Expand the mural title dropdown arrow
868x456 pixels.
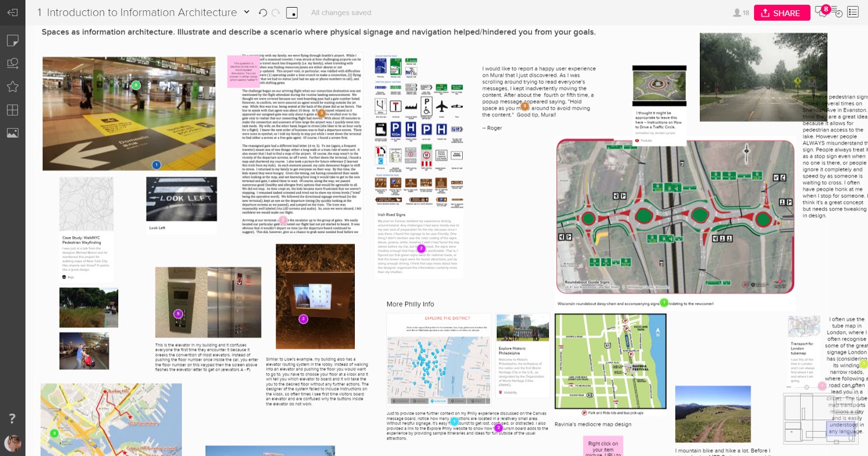246,12
